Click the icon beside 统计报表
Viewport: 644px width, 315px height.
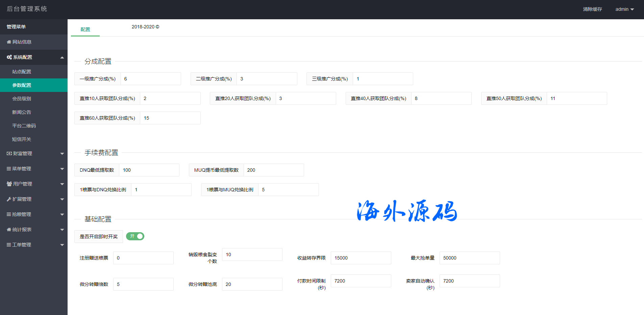9,229
